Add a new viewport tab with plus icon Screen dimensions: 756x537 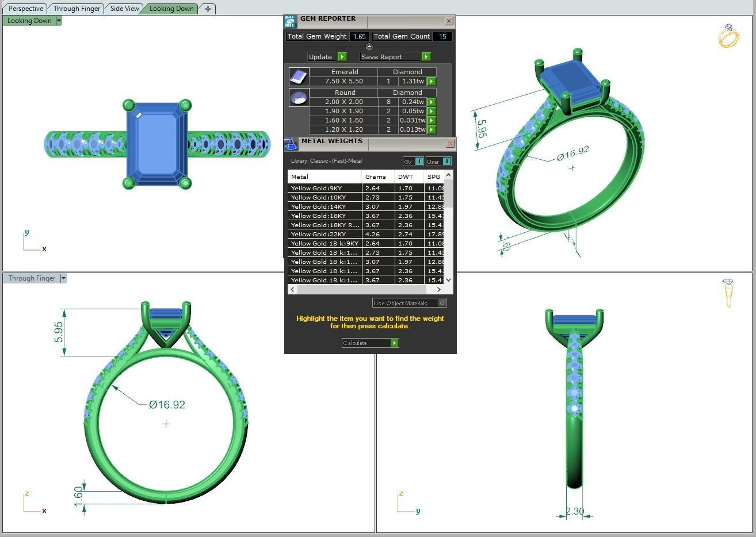coord(208,9)
